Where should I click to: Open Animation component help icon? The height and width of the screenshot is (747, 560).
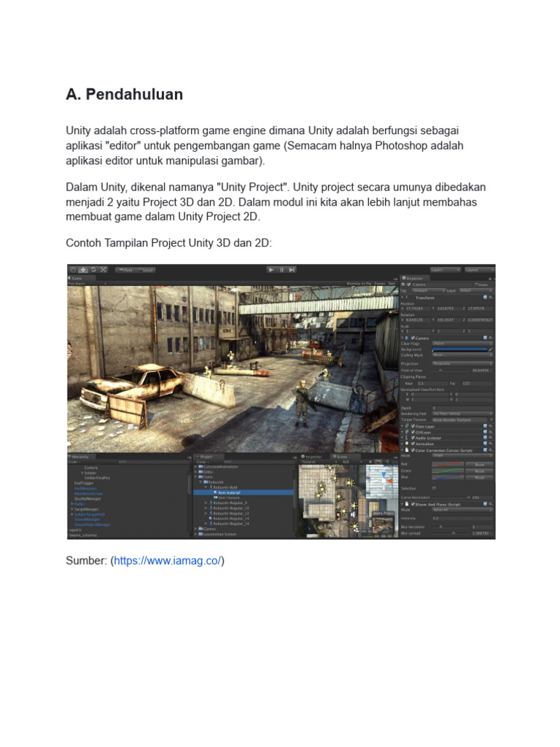485,444
